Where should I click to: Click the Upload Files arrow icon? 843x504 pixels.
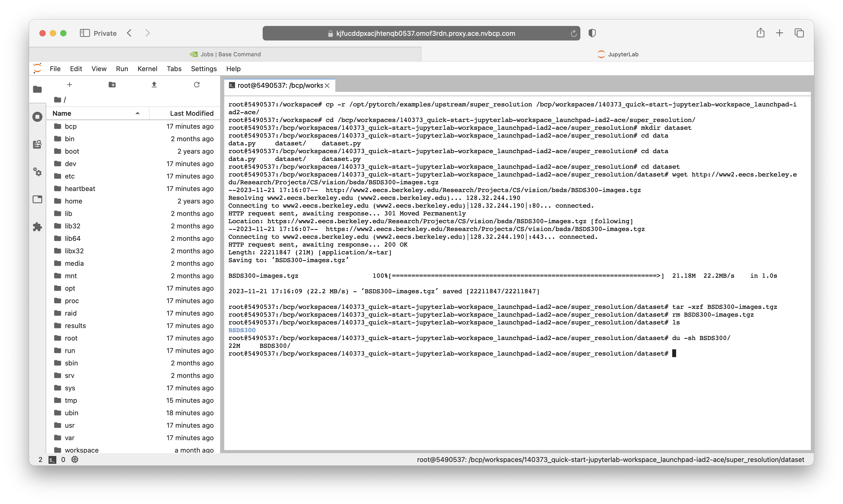tap(154, 85)
